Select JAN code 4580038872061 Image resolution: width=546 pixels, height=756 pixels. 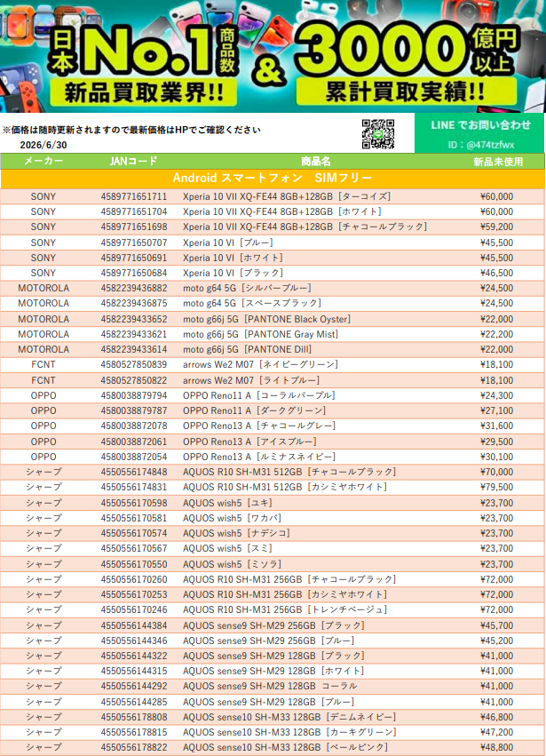(134, 442)
